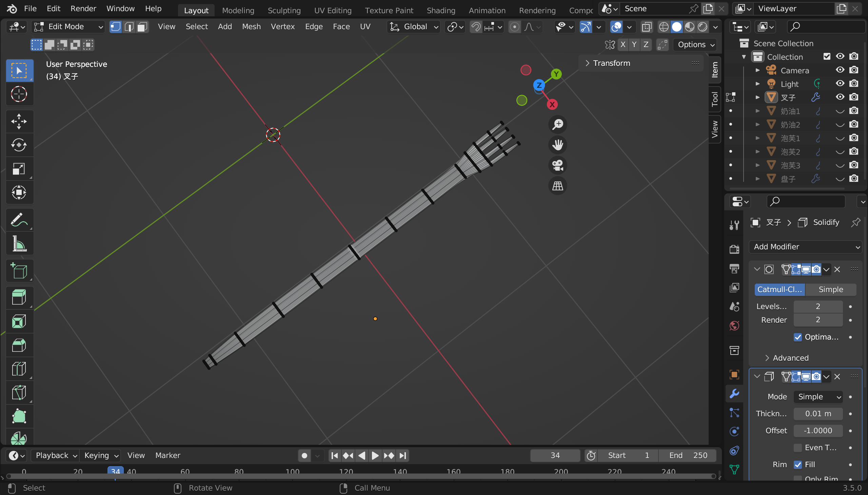Open Global transform orientation dropdown

pos(413,26)
